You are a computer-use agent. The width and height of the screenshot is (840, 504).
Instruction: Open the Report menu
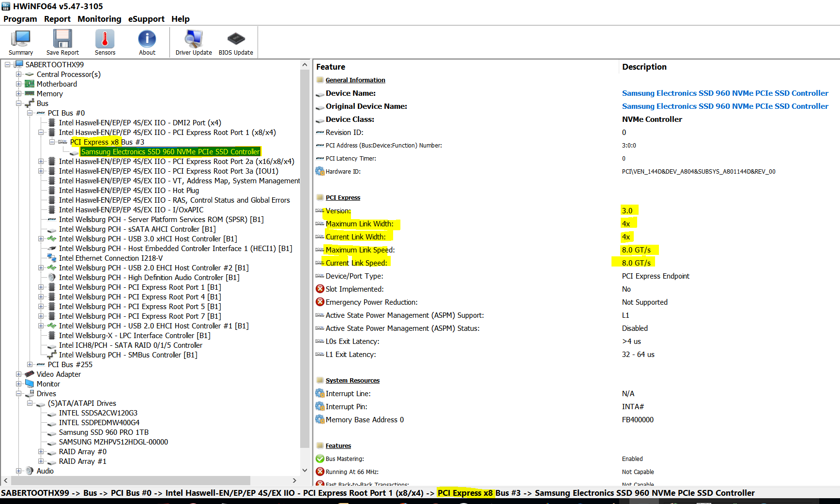[57, 19]
